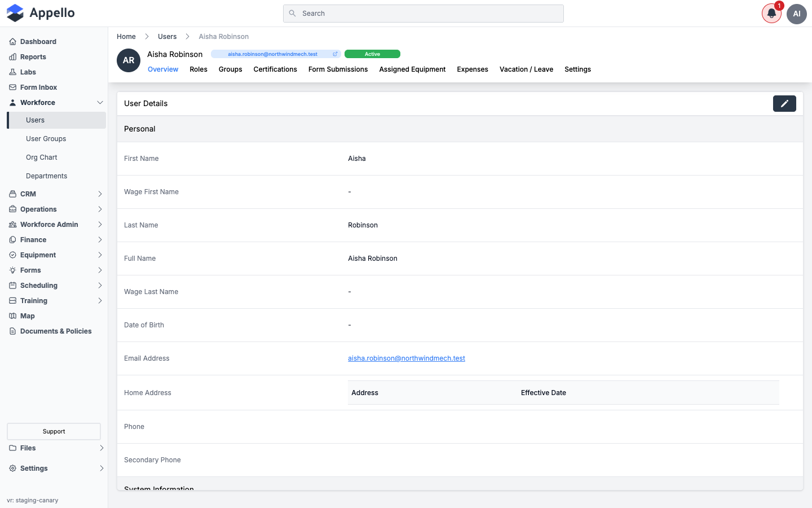Click the Labs flask icon in sidebar
Image resolution: width=812 pixels, height=508 pixels.
click(12, 72)
